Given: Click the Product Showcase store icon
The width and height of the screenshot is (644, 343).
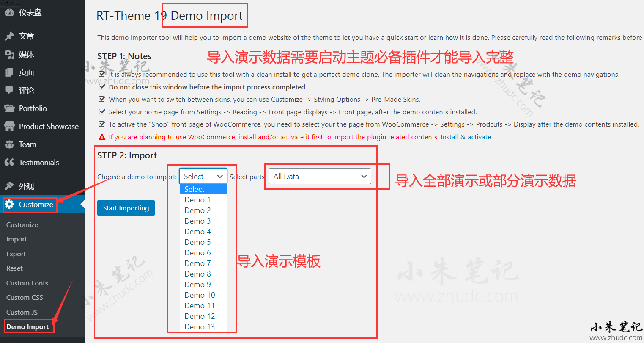Looking at the screenshot, I should 9,126.
